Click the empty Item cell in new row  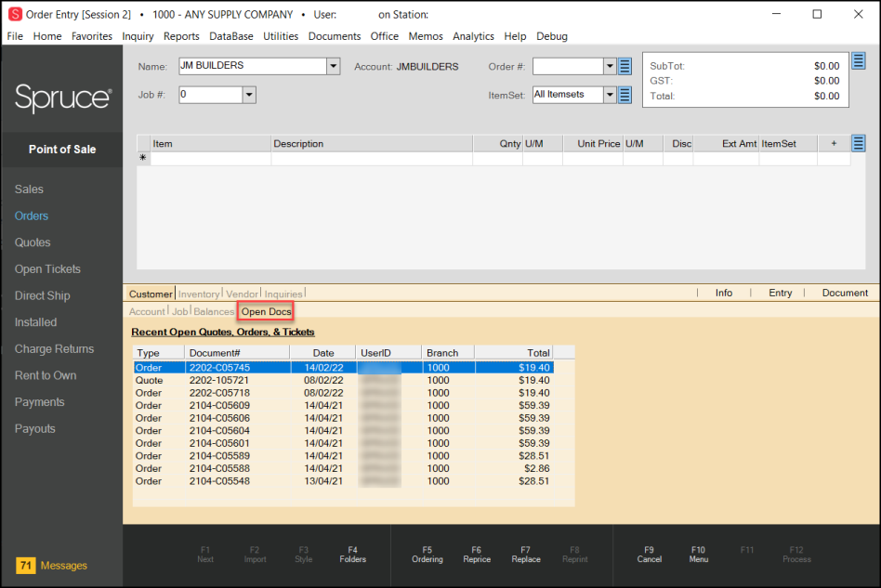211,158
